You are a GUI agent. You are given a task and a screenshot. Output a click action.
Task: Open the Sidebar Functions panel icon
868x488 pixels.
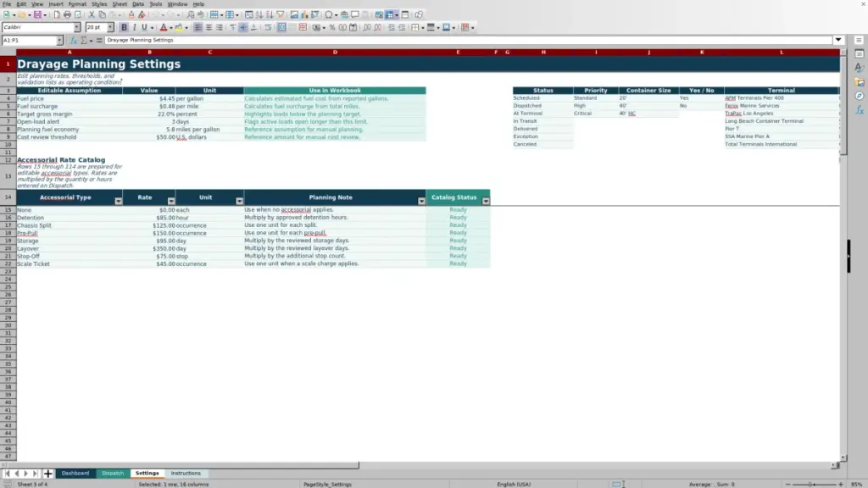click(860, 110)
